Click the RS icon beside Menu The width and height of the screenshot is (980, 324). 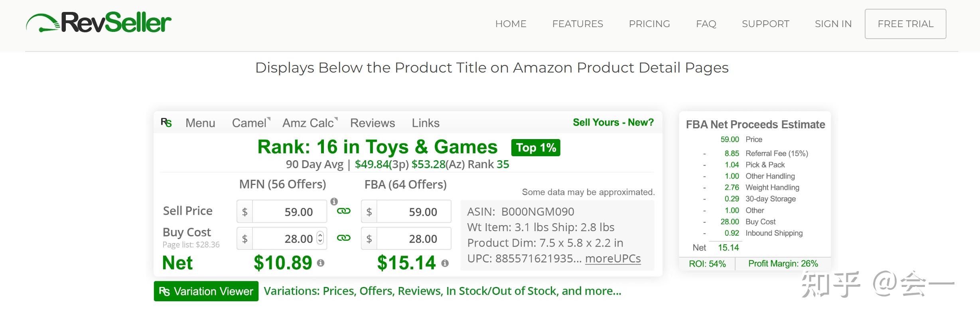pyautogui.click(x=166, y=123)
